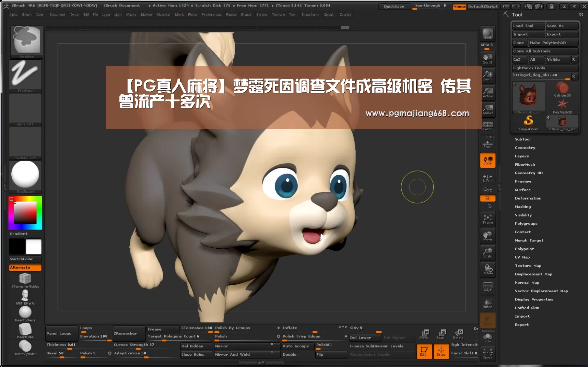Toggle PolyF polyframe display
This screenshot has height=367, width=588.
(x=487, y=287)
